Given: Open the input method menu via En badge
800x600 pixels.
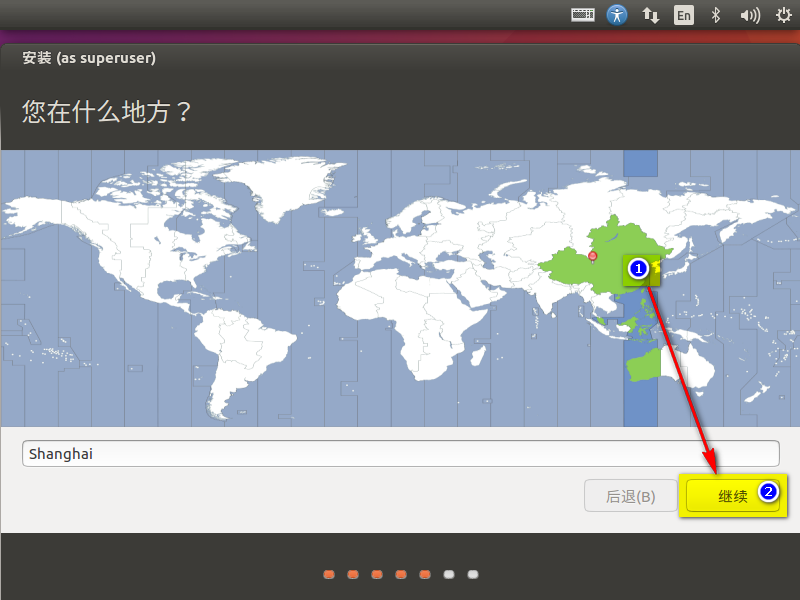Looking at the screenshot, I should [684, 15].
